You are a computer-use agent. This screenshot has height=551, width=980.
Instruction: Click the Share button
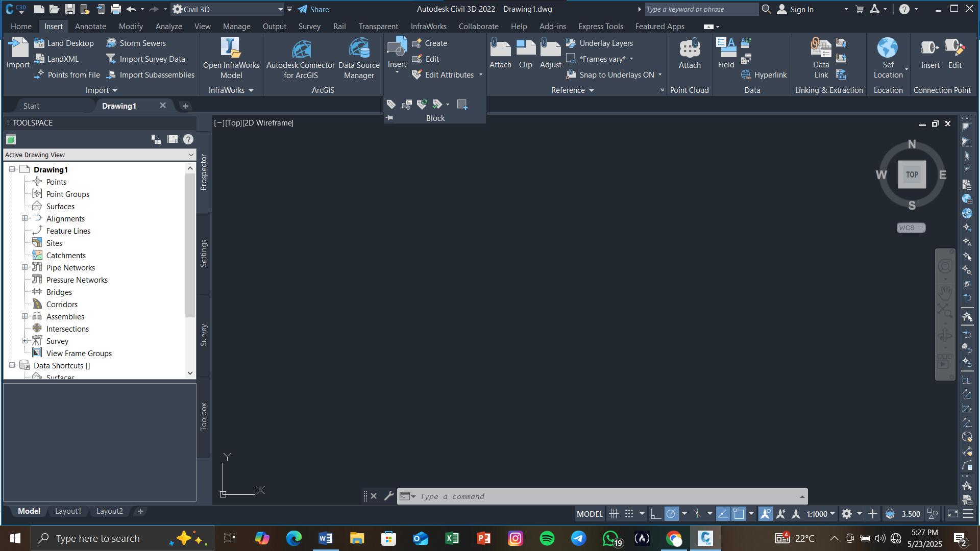tap(313, 9)
